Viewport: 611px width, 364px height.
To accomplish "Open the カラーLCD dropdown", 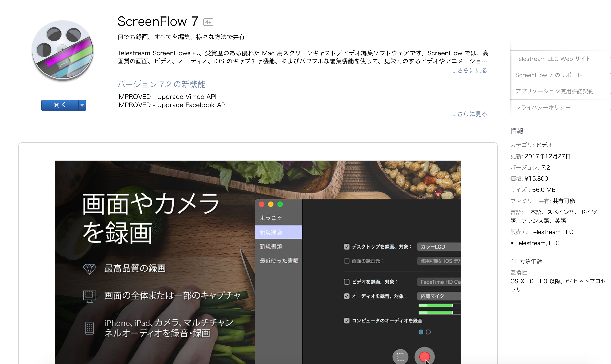I will pyautogui.click(x=439, y=247).
